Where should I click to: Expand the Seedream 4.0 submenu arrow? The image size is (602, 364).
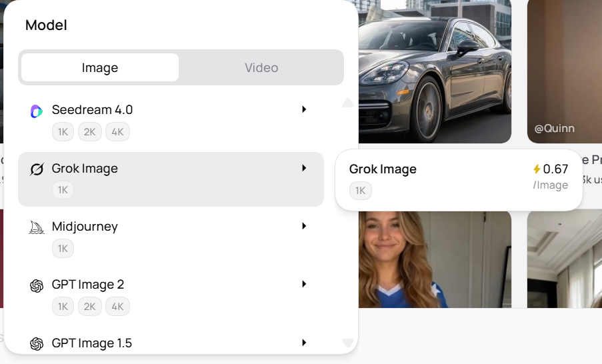coord(304,109)
